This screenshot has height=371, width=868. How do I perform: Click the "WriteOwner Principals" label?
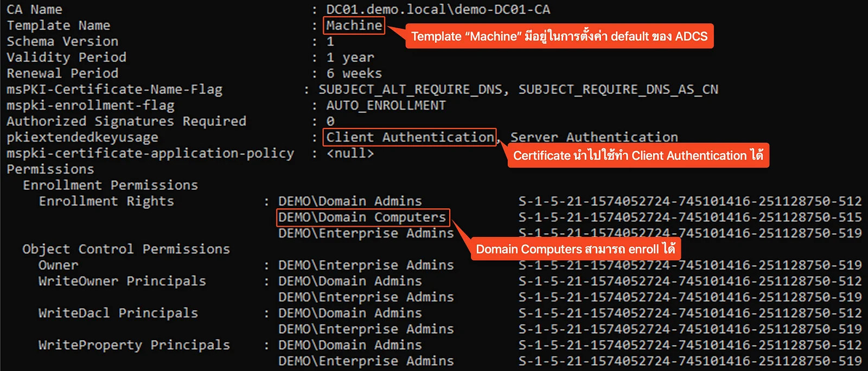click(122, 281)
